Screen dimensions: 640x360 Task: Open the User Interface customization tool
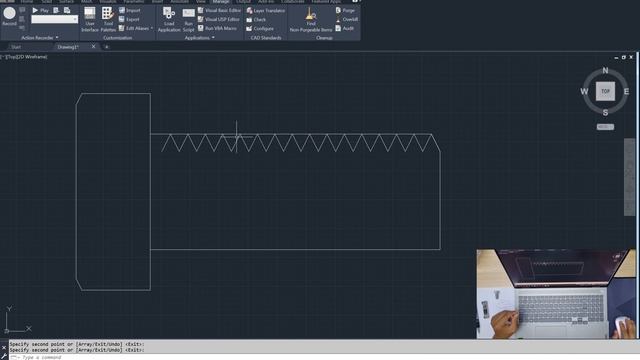point(90,20)
